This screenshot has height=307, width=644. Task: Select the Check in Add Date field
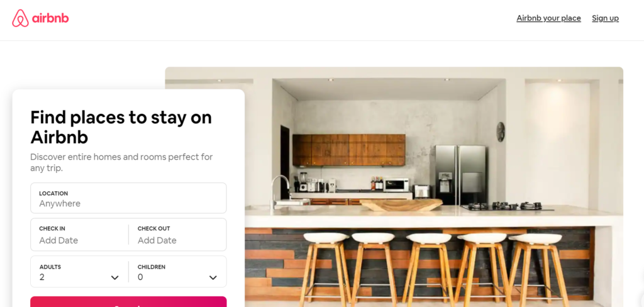79,235
